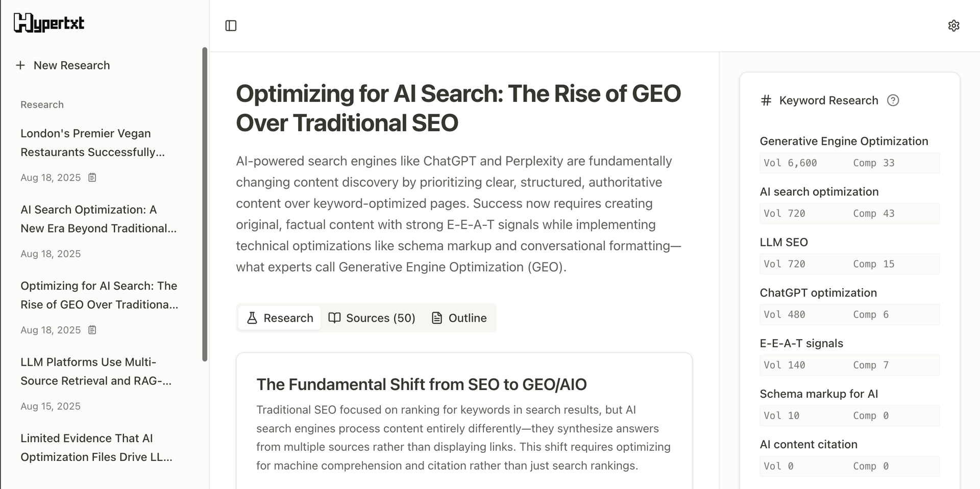Click the plus icon for New Research

click(x=20, y=65)
